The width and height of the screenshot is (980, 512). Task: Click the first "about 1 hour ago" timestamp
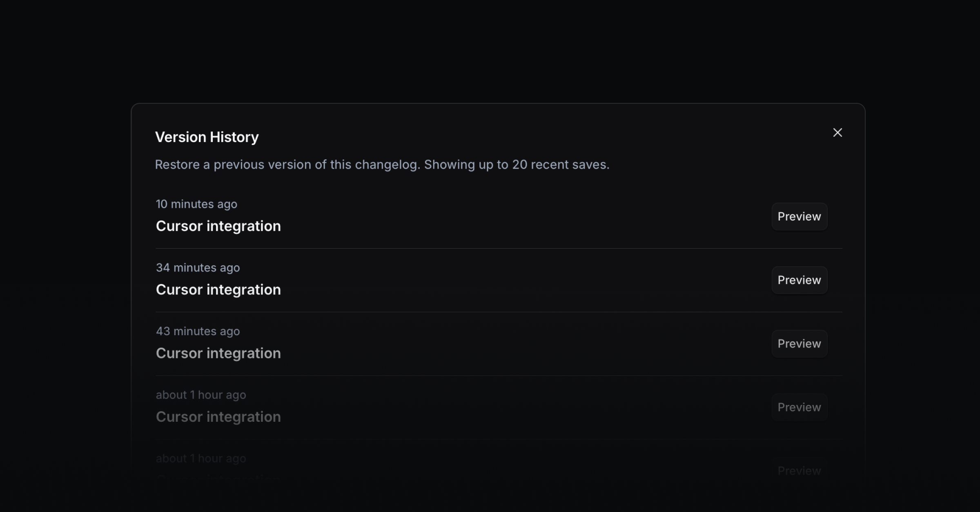point(201,395)
